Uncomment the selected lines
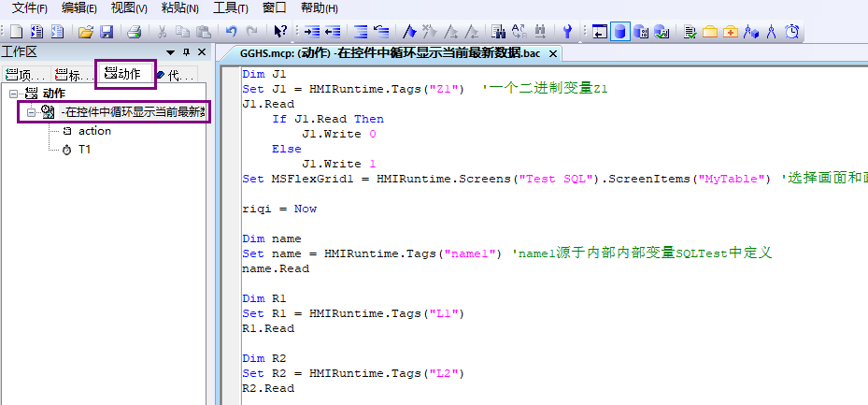This screenshot has height=405, width=868. click(381, 32)
